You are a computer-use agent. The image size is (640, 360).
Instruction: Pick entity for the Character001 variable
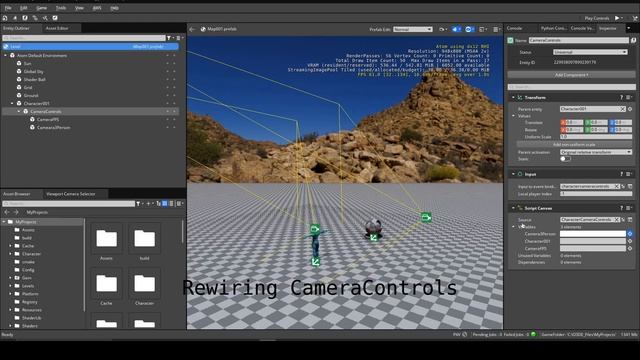[x=630, y=241]
